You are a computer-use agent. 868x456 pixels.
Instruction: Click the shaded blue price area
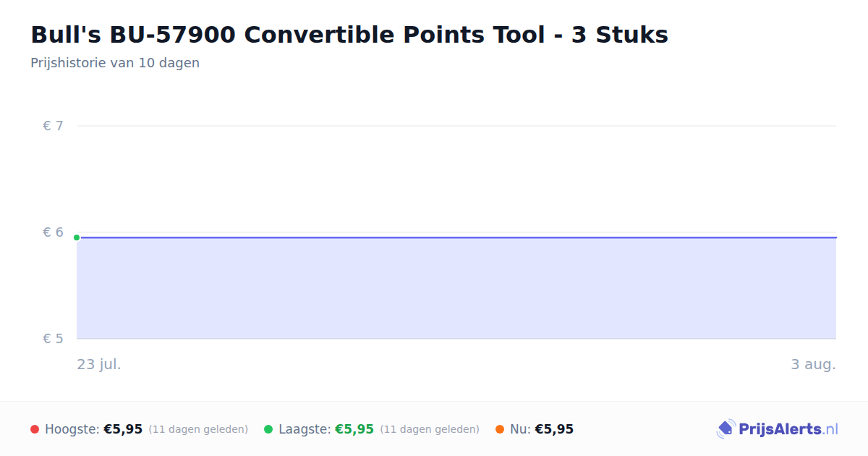click(456, 288)
